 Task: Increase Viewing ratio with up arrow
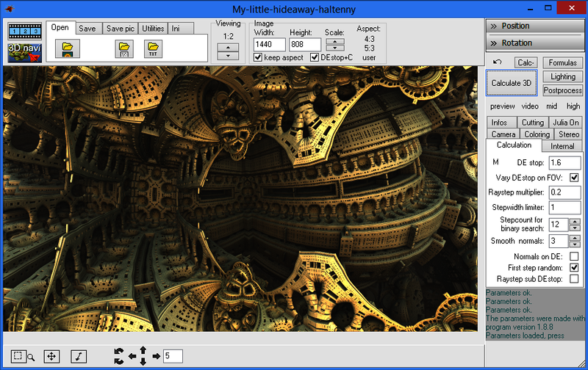(228, 48)
